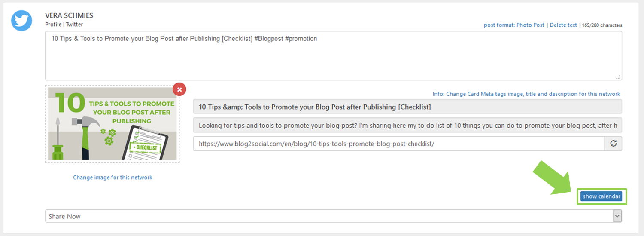The height and width of the screenshot is (236, 644).
Task: Click the blog post preview image thumbnail
Action: [112, 124]
